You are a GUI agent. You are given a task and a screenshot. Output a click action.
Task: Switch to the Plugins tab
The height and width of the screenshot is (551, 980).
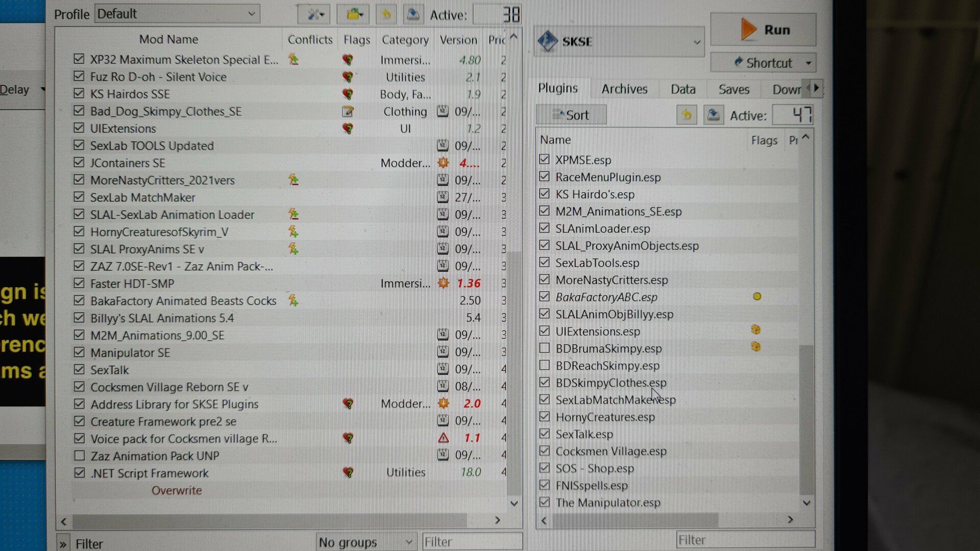[558, 89]
